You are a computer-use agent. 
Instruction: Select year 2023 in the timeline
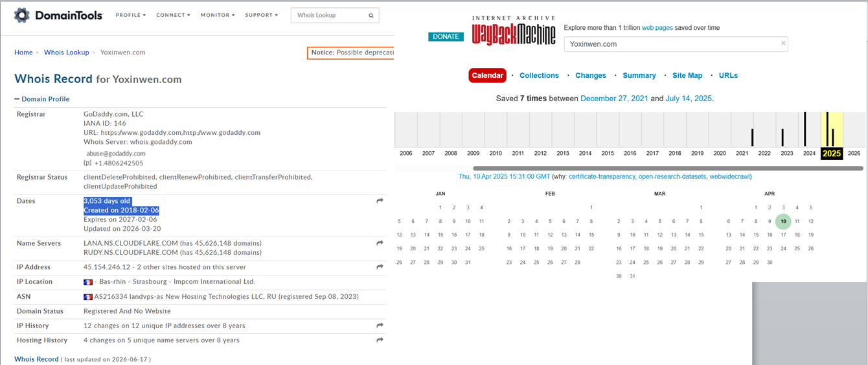[786, 154]
